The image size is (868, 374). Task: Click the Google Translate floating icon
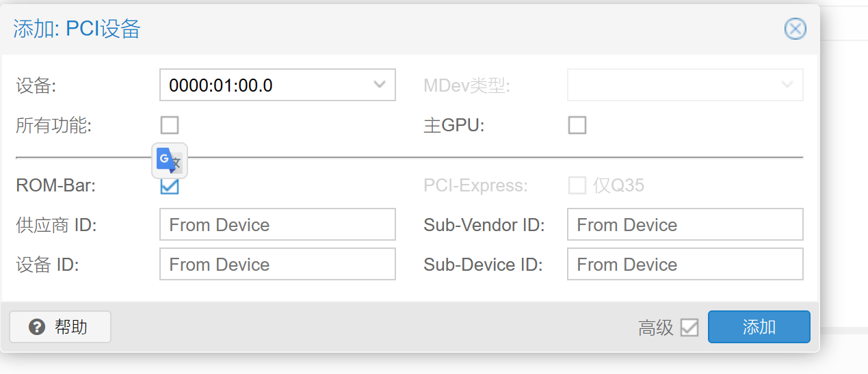pyautogui.click(x=169, y=161)
